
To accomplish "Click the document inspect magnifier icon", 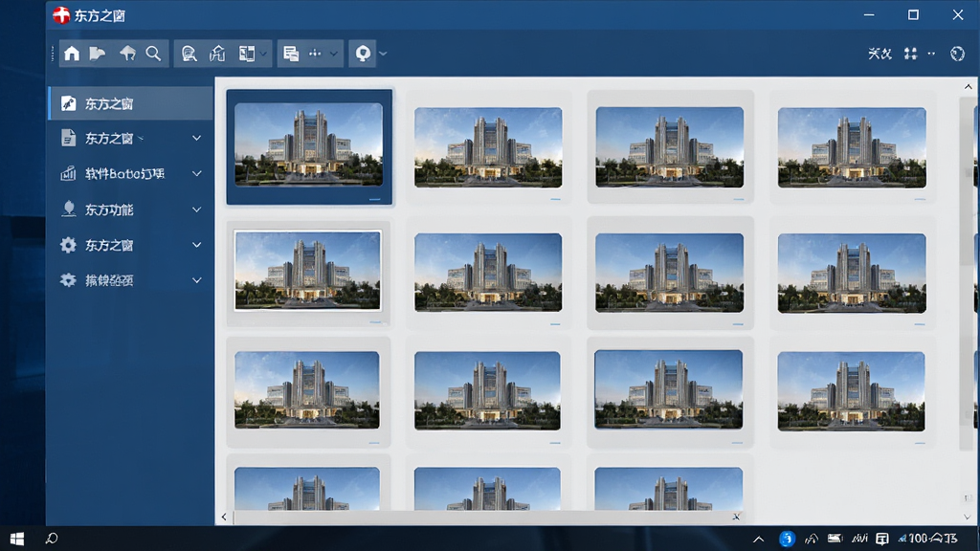I will click(189, 54).
